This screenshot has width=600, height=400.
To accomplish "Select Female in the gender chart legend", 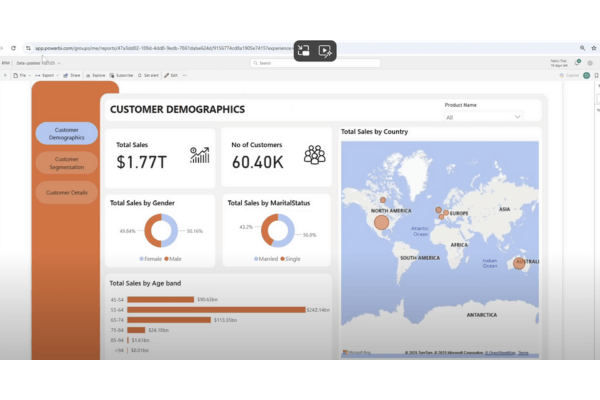I will point(150,259).
